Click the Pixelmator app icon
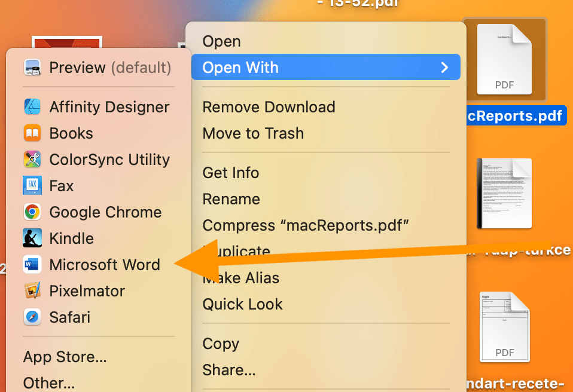This screenshot has width=573, height=392. (32, 292)
